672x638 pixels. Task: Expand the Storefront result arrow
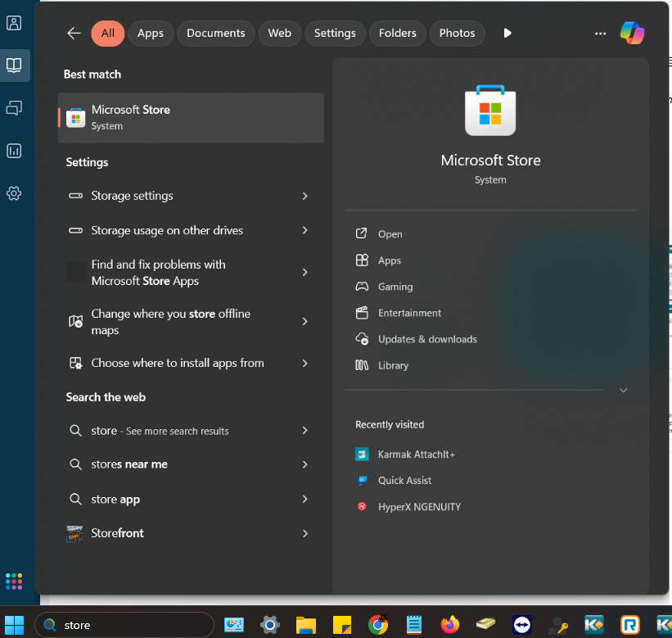click(304, 533)
